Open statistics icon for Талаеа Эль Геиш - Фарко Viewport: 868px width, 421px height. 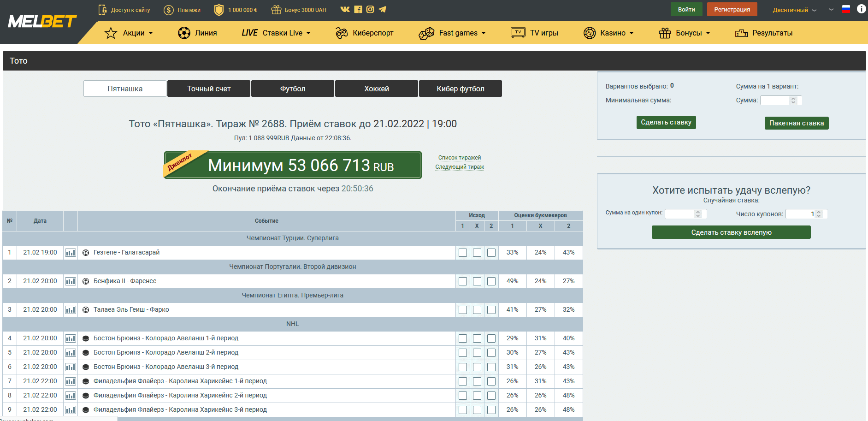71,310
